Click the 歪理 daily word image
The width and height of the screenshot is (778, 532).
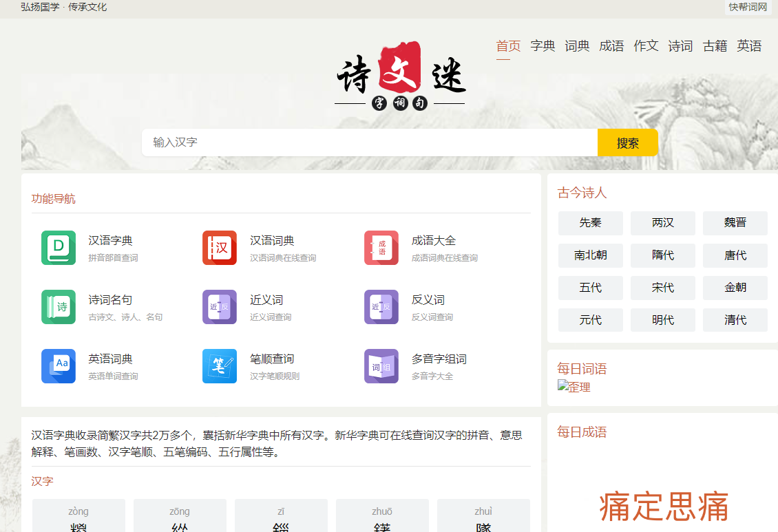[x=574, y=387]
